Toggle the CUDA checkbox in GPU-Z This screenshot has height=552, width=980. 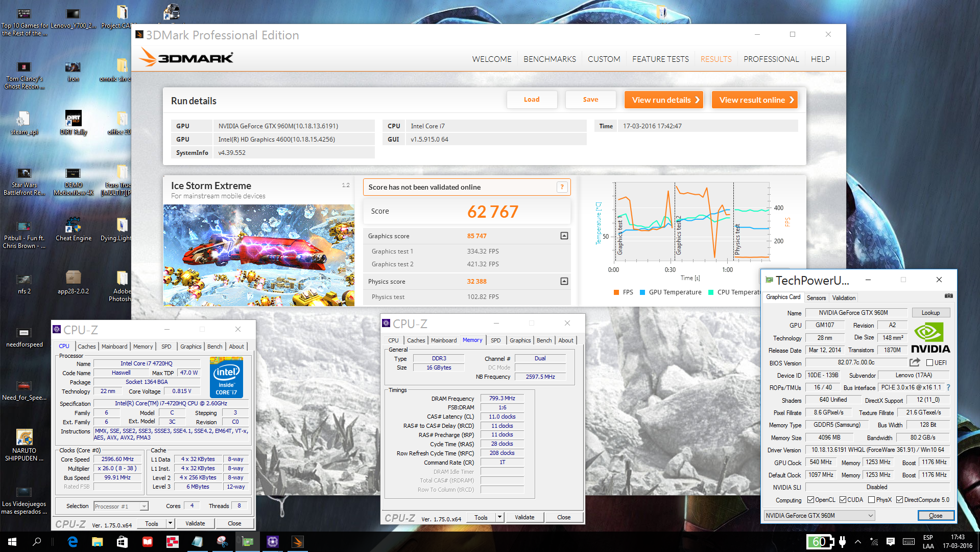click(843, 500)
